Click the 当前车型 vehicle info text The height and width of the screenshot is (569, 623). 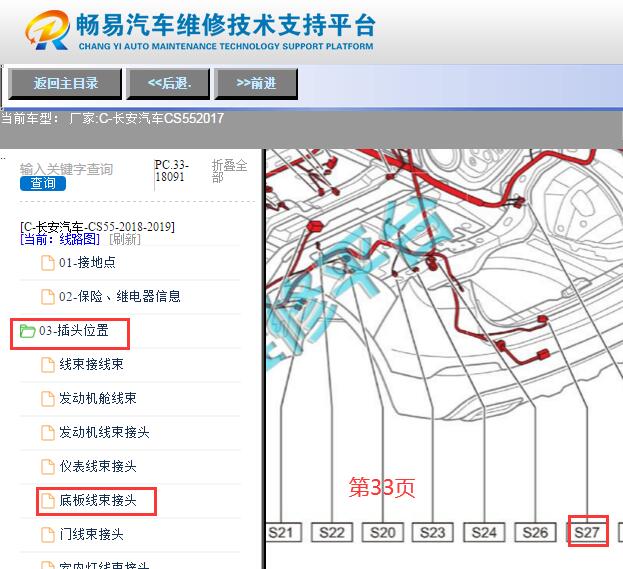[112, 118]
